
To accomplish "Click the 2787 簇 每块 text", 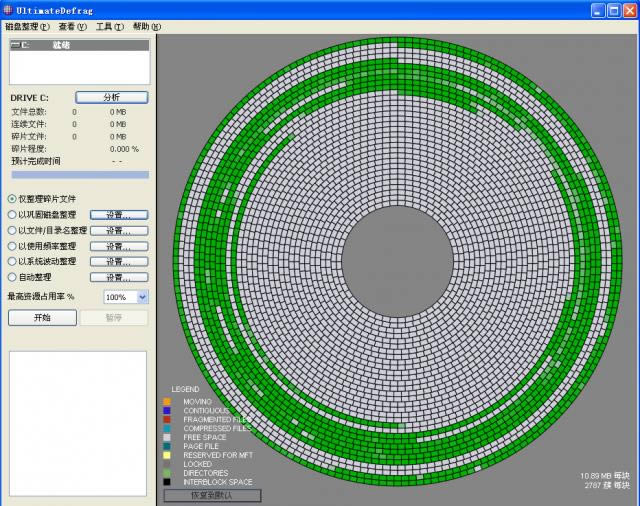I will click(607, 485).
